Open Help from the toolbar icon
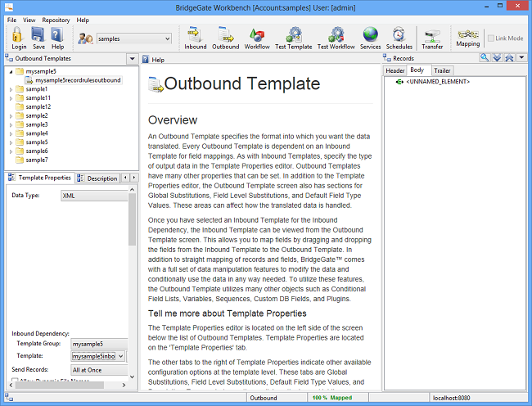The width and height of the screenshot is (532, 406). [x=57, y=34]
